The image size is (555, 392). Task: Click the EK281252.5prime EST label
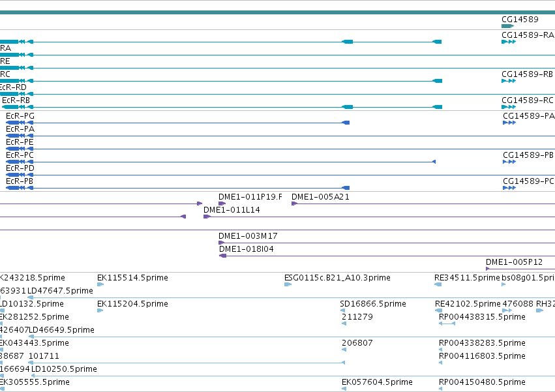[x=35, y=317]
